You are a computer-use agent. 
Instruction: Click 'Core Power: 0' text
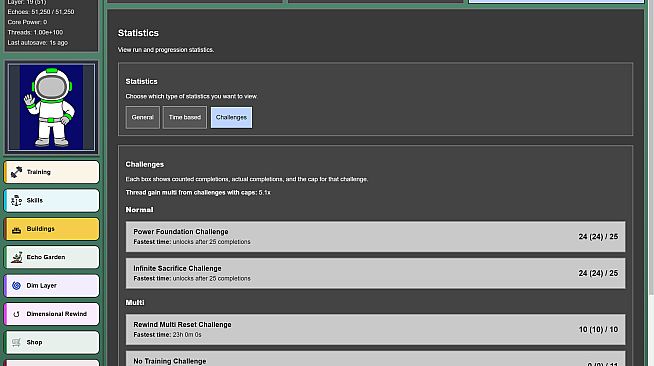coord(27,22)
